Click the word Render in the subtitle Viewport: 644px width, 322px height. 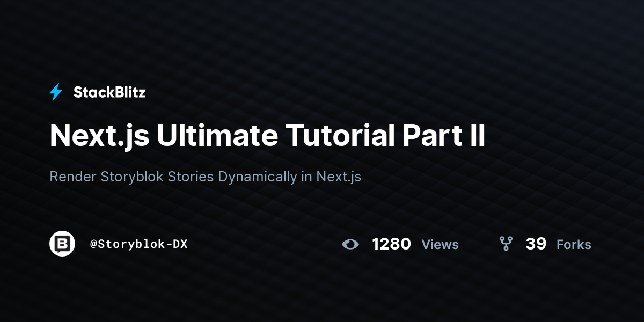[x=73, y=177]
